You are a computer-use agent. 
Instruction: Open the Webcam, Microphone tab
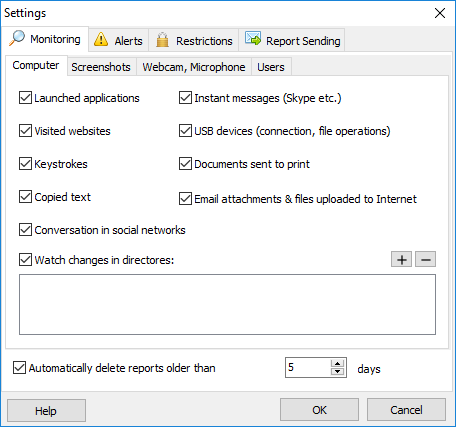point(194,67)
